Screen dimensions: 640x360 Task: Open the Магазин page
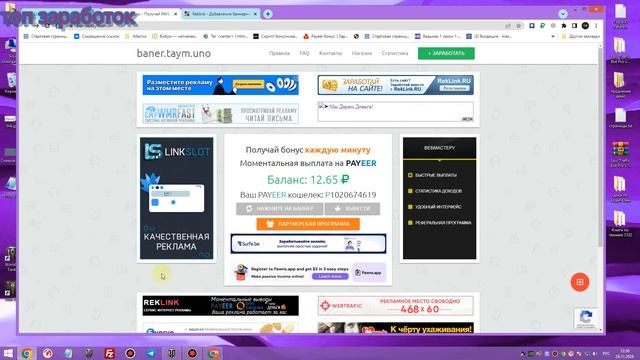[362, 53]
